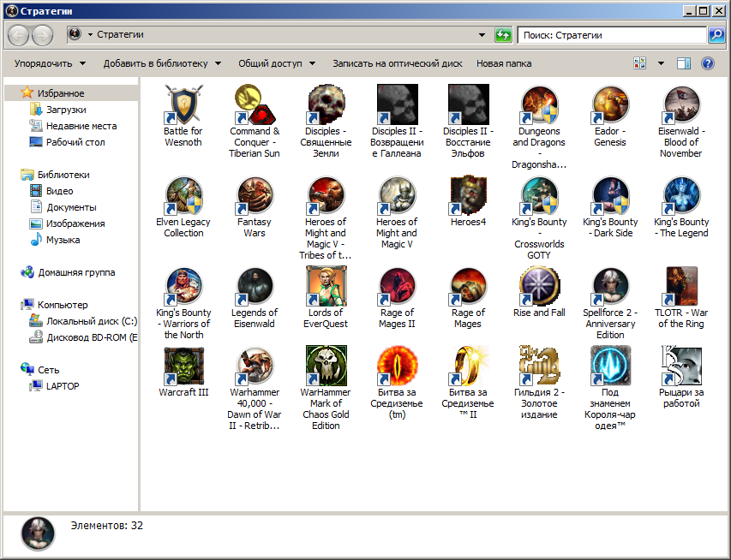Select Под знаменем Короля-чародея shortcut
The width and height of the screenshot is (731, 560).
click(610, 388)
